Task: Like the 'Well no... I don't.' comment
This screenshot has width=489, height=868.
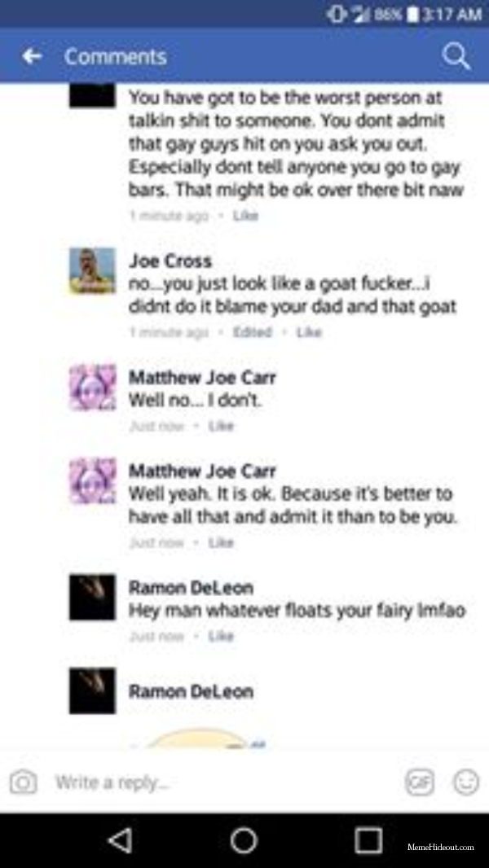Action: tap(221, 426)
